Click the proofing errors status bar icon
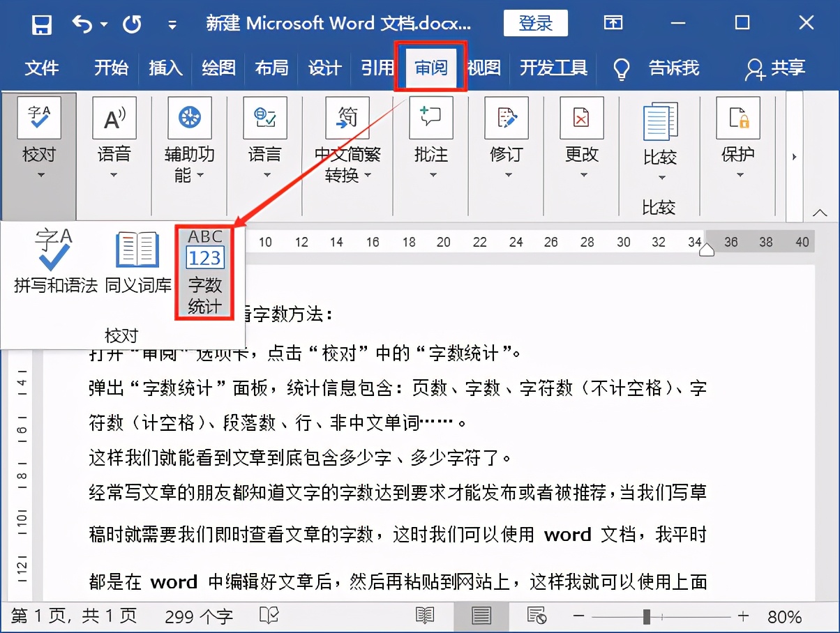 point(269,616)
